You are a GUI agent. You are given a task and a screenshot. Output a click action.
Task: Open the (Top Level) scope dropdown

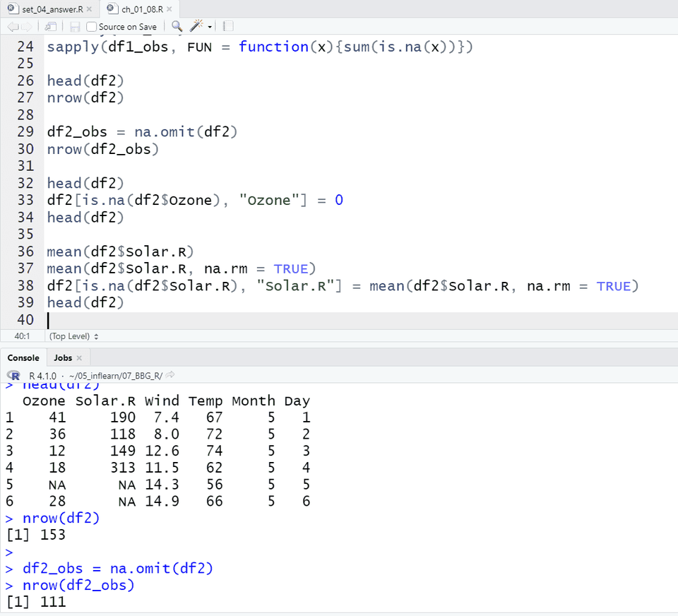73,336
